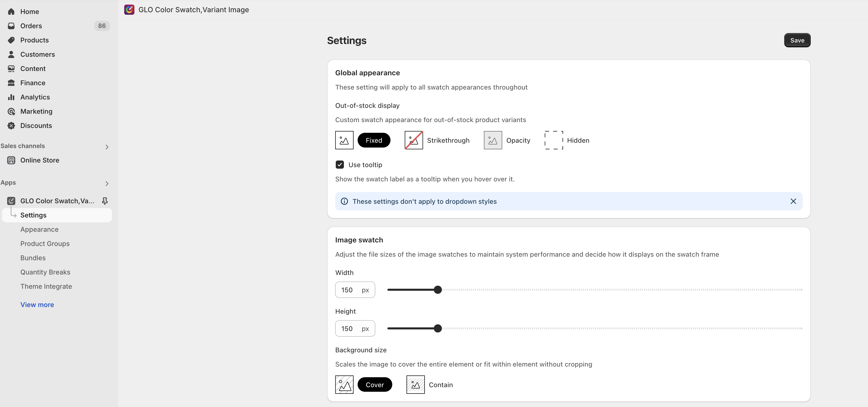Expand the Sales channels chevron

107,147
